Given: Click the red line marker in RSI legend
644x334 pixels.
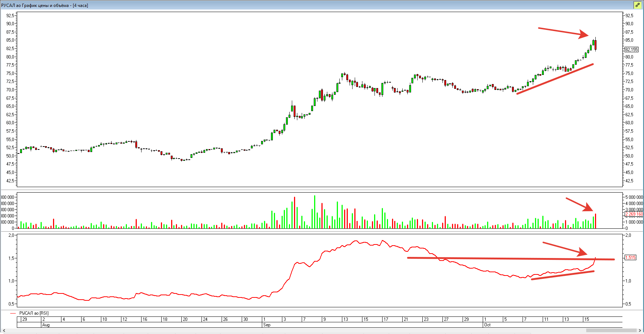Looking at the screenshot, I should [13, 313].
